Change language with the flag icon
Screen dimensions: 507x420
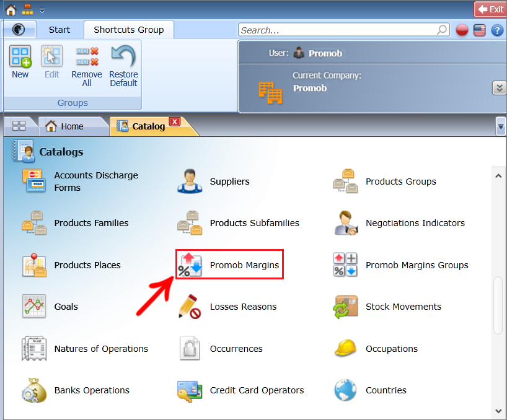point(480,30)
